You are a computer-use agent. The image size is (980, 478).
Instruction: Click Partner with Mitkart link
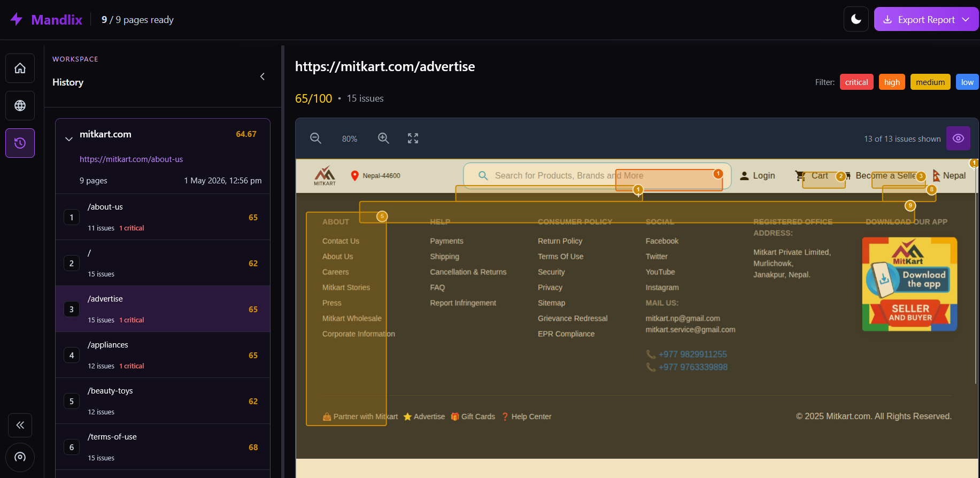360,417
